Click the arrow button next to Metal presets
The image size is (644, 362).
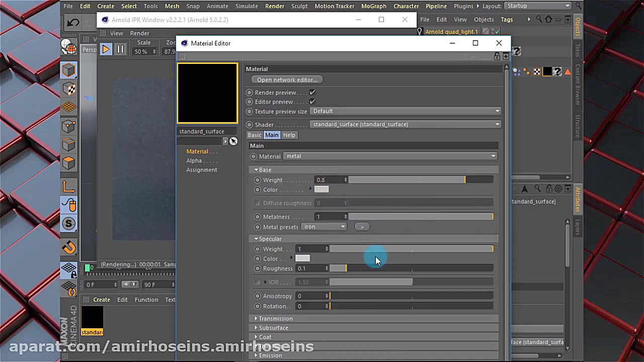pyautogui.click(x=361, y=227)
